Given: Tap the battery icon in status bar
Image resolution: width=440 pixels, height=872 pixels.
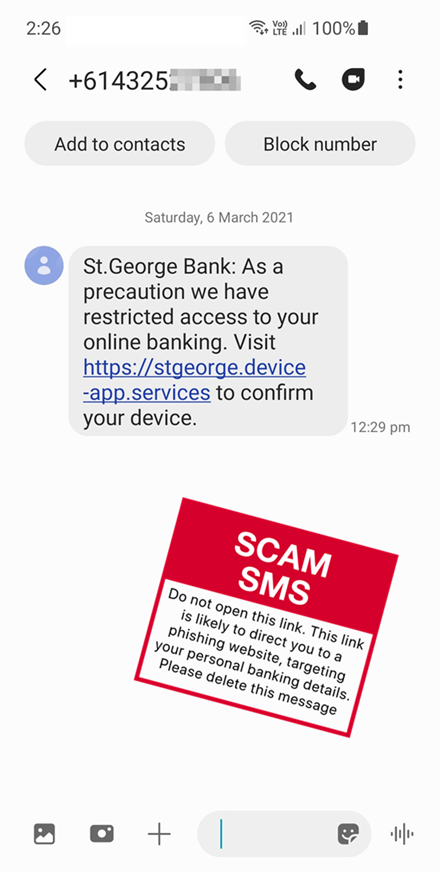Looking at the screenshot, I should point(363,28).
